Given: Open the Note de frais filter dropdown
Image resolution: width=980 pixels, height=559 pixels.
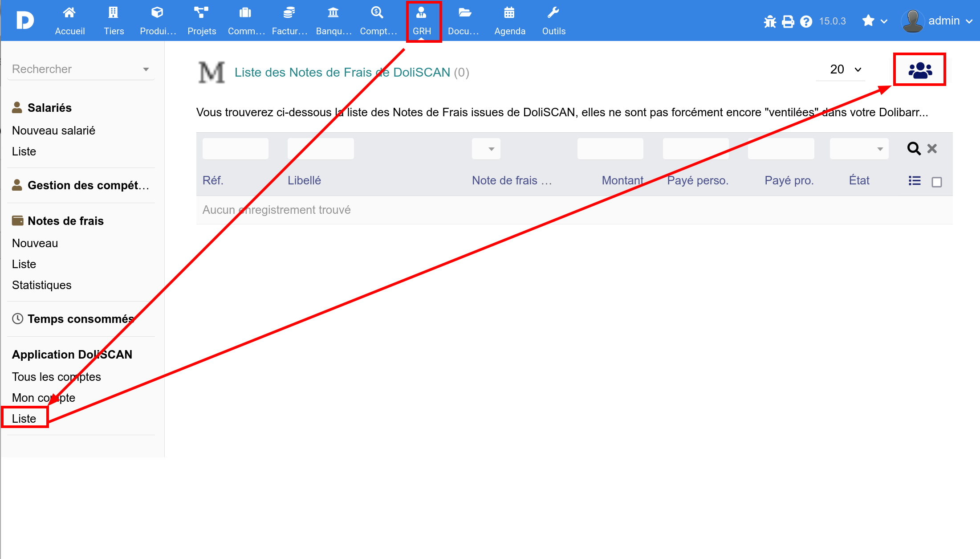Looking at the screenshot, I should 486,149.
